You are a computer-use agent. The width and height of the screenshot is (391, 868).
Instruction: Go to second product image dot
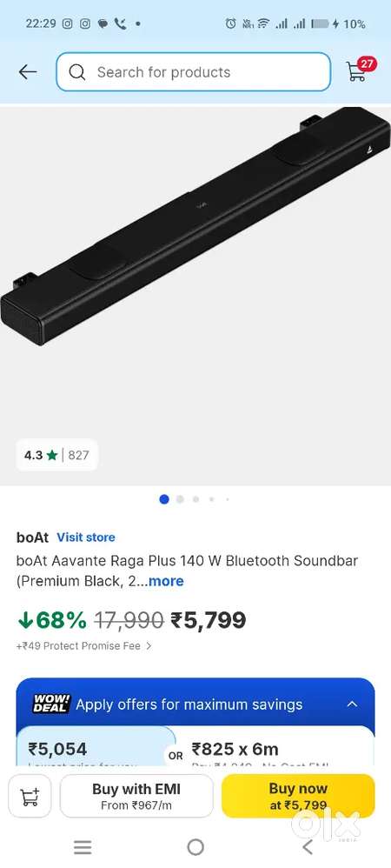[180, 499]
